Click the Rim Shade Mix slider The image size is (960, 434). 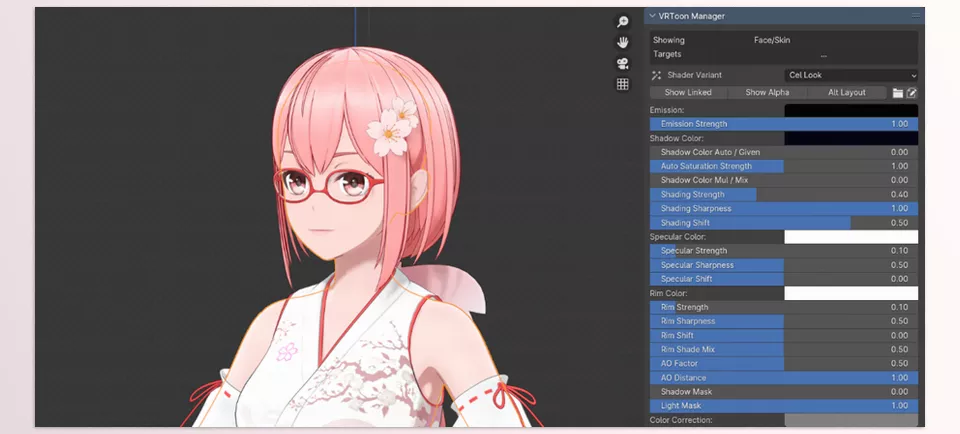[x=784, y=350]
